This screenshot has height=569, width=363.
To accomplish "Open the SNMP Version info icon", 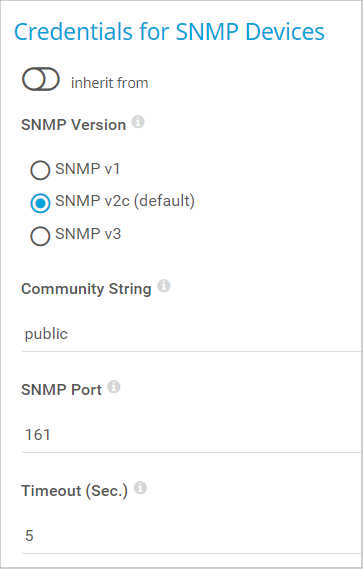I will click(x=138, y=122).
